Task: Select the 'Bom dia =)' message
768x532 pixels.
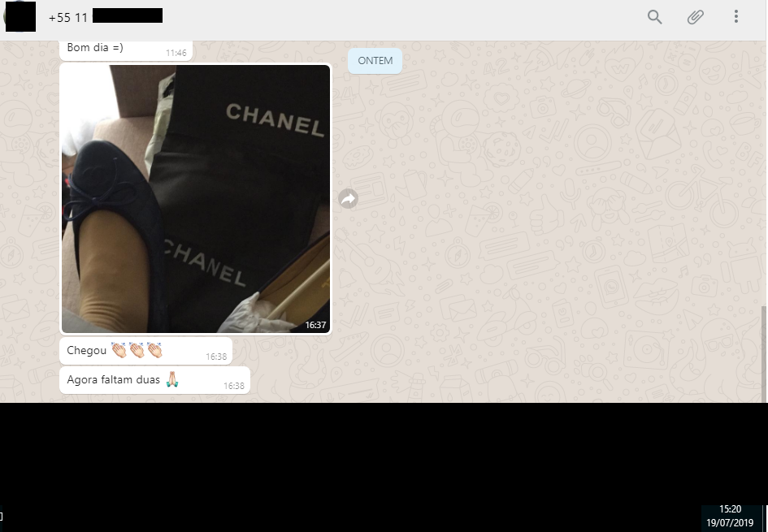Action: click(126, 50)
